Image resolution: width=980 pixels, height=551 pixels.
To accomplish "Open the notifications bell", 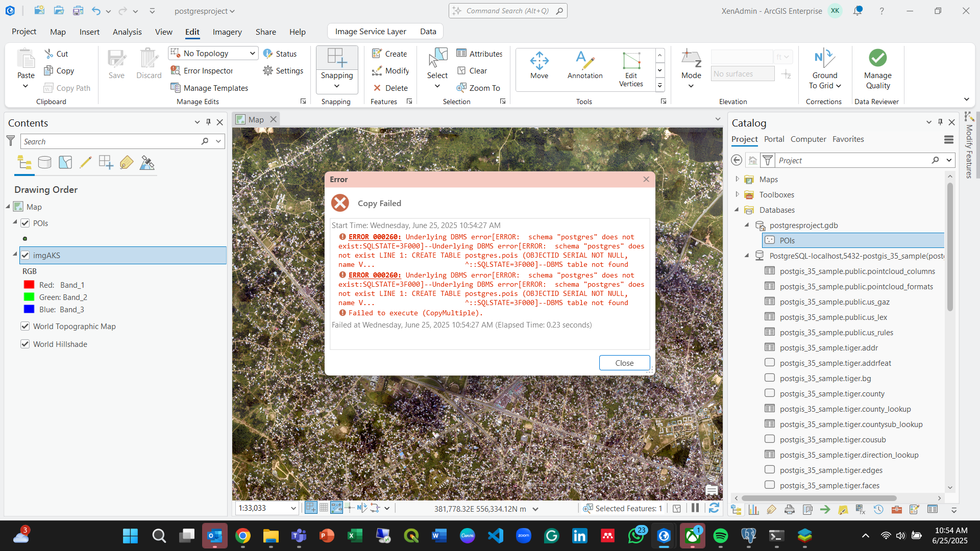I will tap(857, 11).
